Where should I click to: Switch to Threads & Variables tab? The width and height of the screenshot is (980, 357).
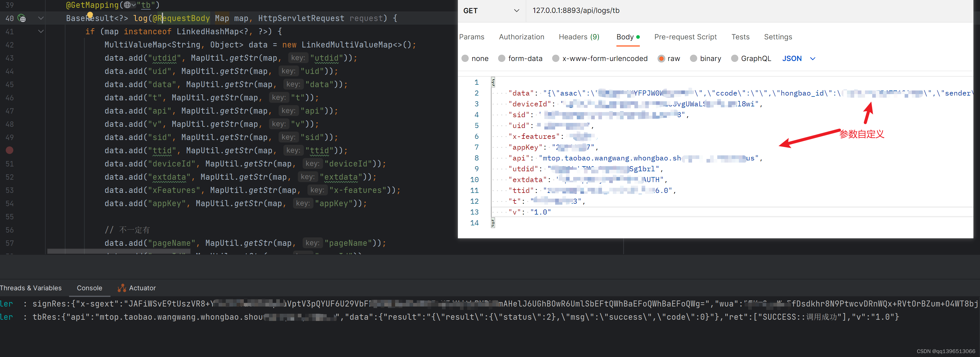click(x=31, y=288)
